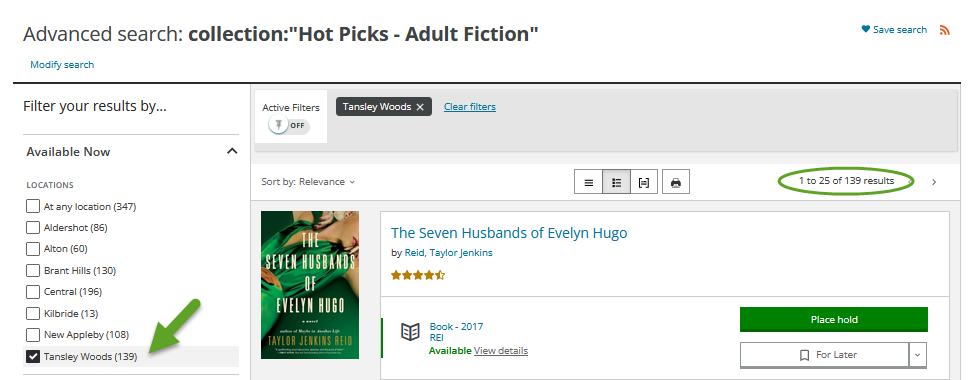974x380 pixels.
Task: Tick the Central (196) location checkbox
Action: [x=33, y=291]
